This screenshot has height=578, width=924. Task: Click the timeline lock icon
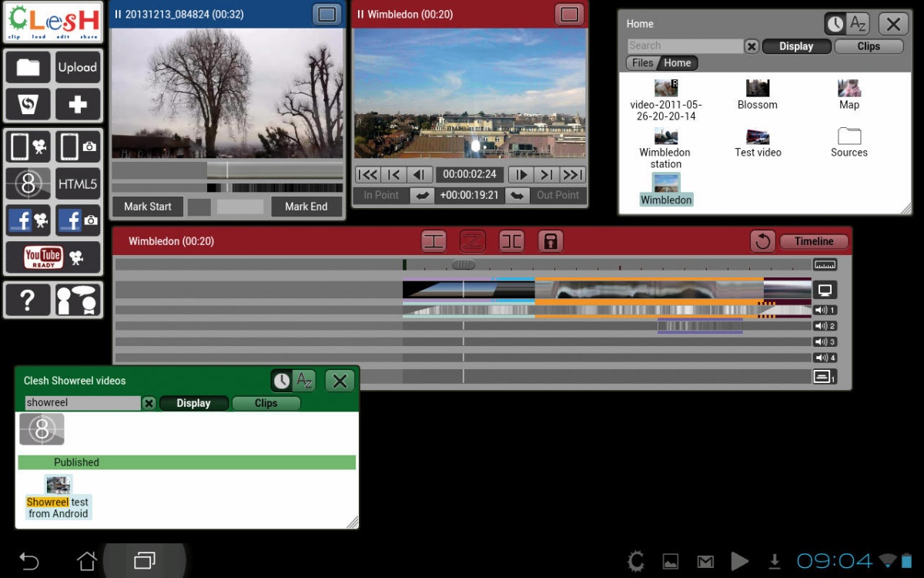point(551,241)
